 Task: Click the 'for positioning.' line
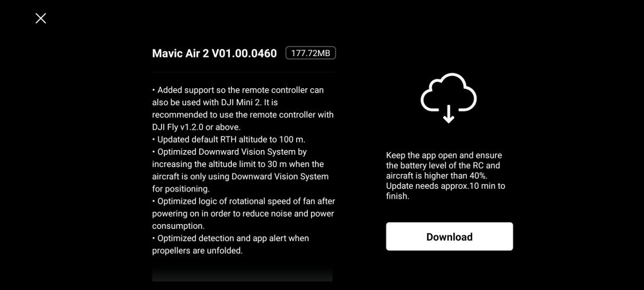(181, 189)
